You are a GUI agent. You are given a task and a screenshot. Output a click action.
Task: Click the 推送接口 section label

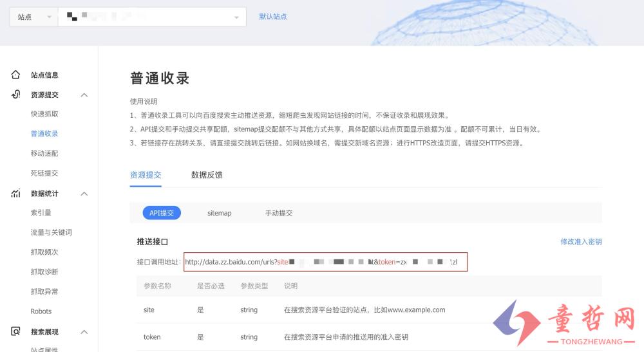153,242
